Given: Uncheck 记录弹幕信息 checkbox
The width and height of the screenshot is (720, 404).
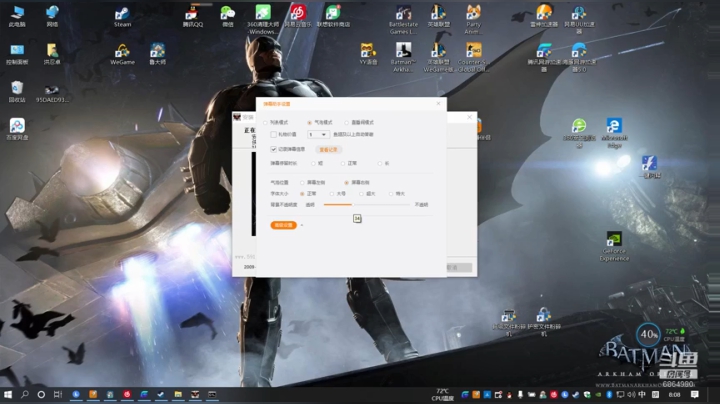Looking at the screenshot, I should click(x=273, y=149).
